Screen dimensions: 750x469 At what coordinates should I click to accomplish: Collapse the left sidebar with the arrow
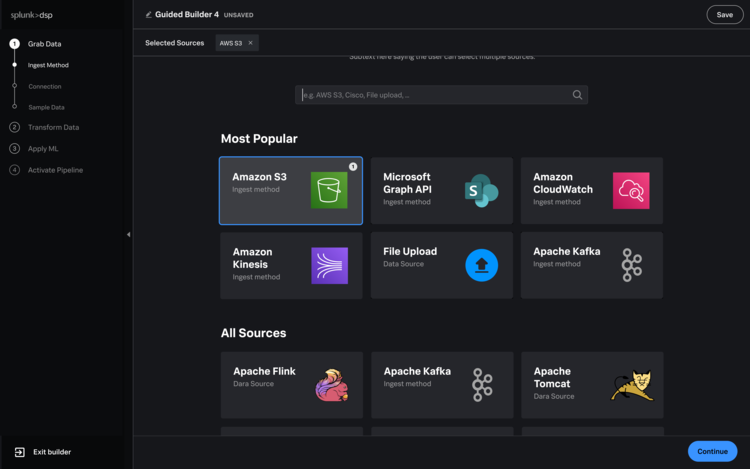pyautogui.click(x=128, y=234)
